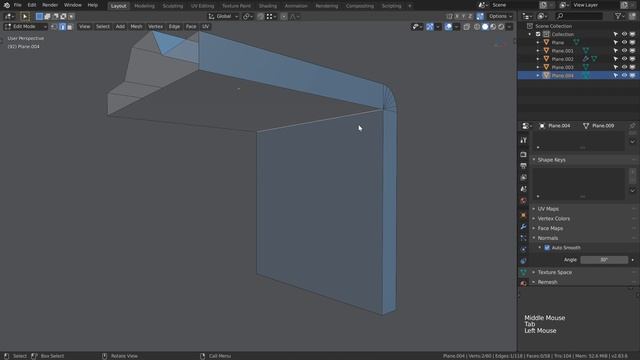This screenshot has height=360, width=640.
Task: Open the World properties tab
Action: pos(523,200)
